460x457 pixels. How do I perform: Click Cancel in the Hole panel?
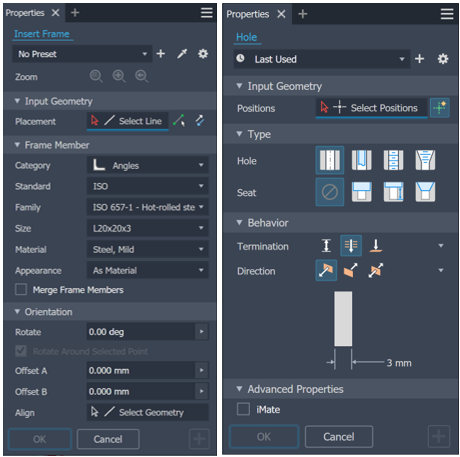339,436
